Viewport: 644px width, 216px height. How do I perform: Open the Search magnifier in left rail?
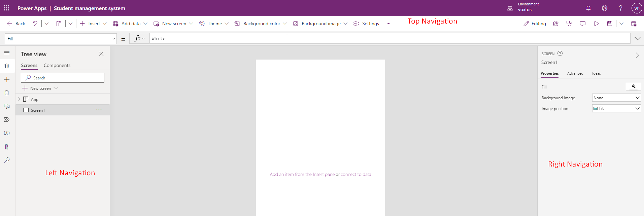click(7, 160)
